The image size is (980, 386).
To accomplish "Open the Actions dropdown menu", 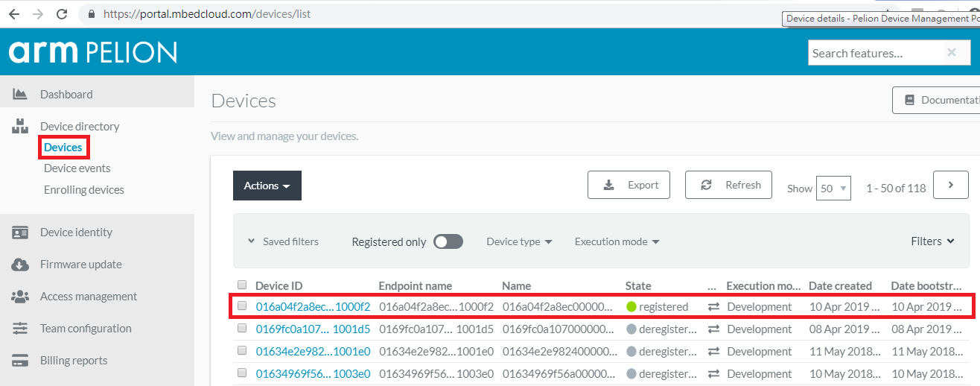I will [267, 186].
